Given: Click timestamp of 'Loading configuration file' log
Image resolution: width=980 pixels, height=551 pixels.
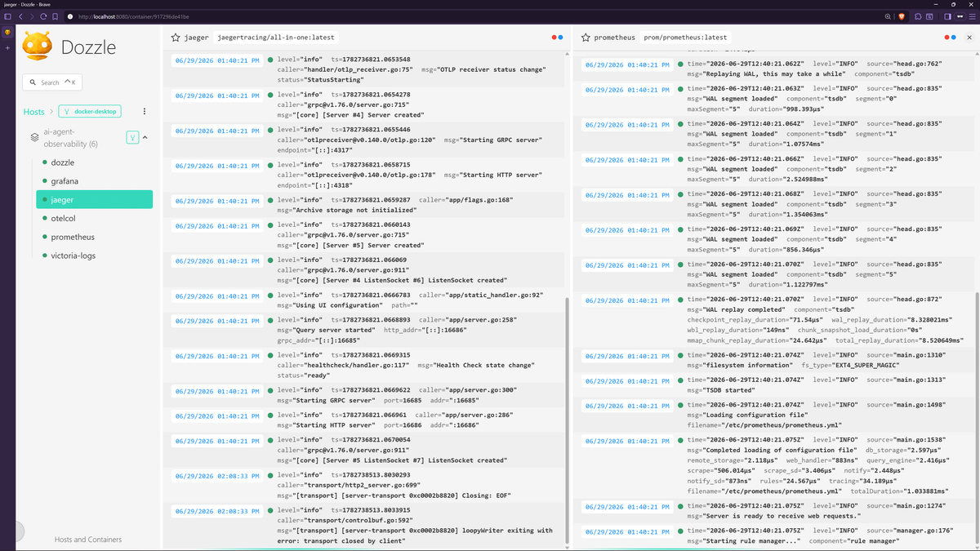Looking at the screenshot, I should pos(627,406).
